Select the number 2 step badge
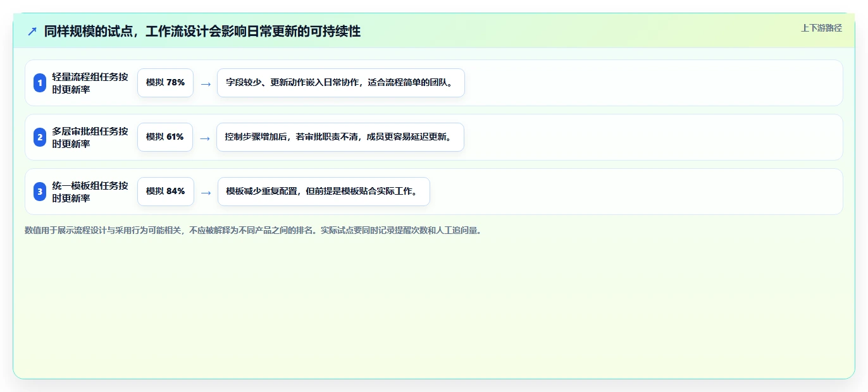 [40, 137]
